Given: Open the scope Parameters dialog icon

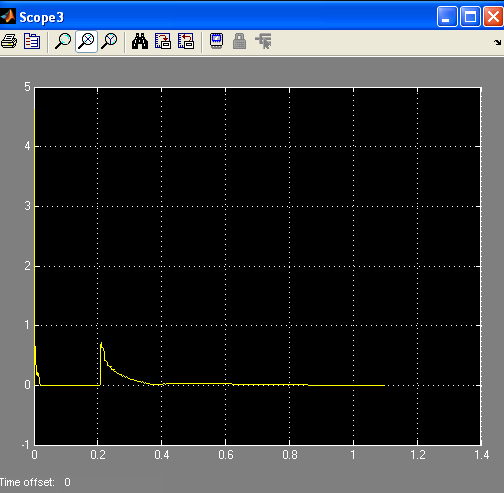Looking at the screenshot, I should [x=32, y=42].
